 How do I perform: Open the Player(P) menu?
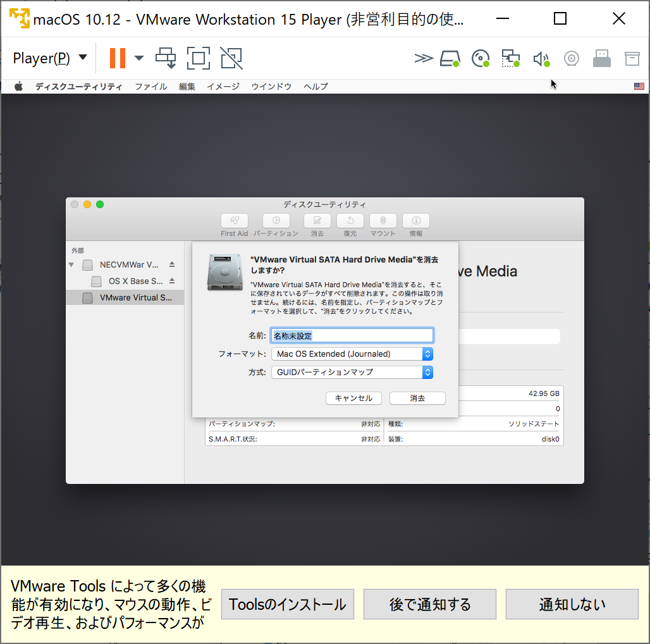[x=50, y=58]
